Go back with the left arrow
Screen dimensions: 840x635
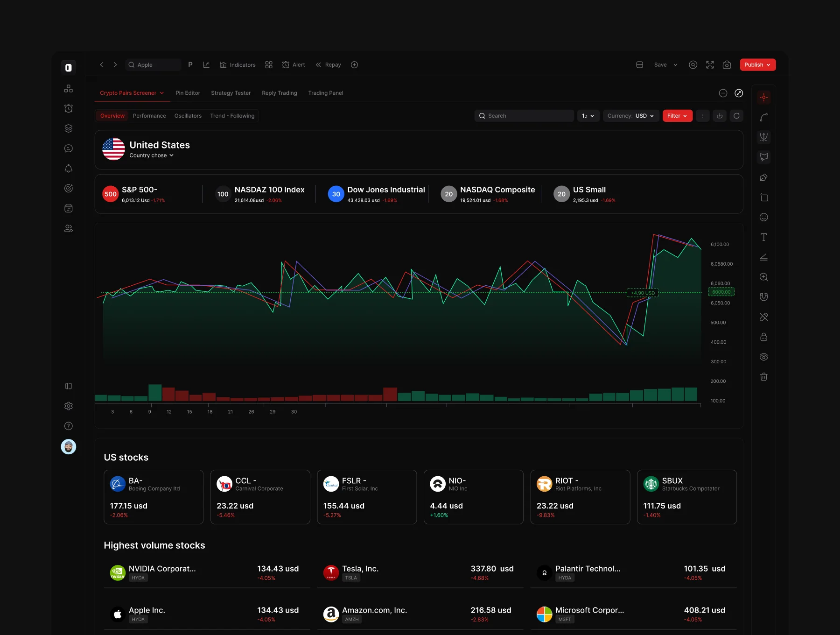coord(101,65)
